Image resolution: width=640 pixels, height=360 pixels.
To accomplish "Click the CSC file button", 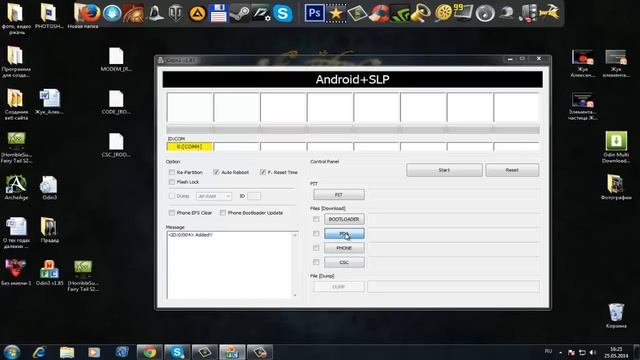I will point(344,262).
